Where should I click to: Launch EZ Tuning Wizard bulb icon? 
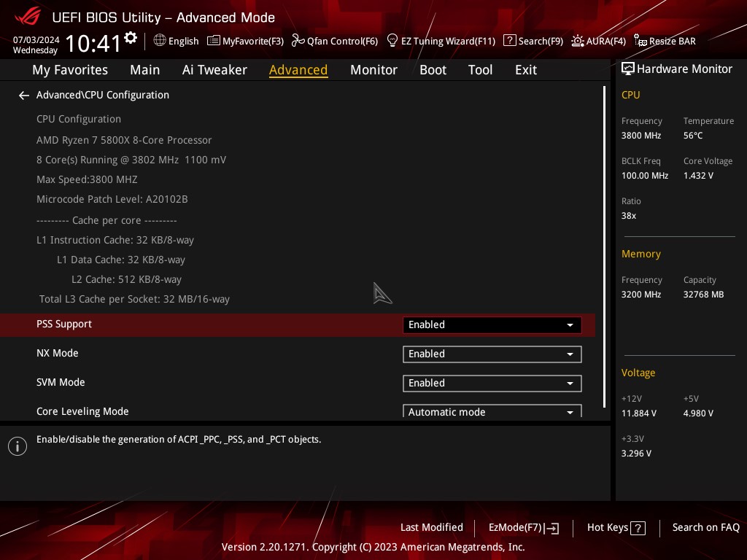pyautogui.click(x=392, y=41)
